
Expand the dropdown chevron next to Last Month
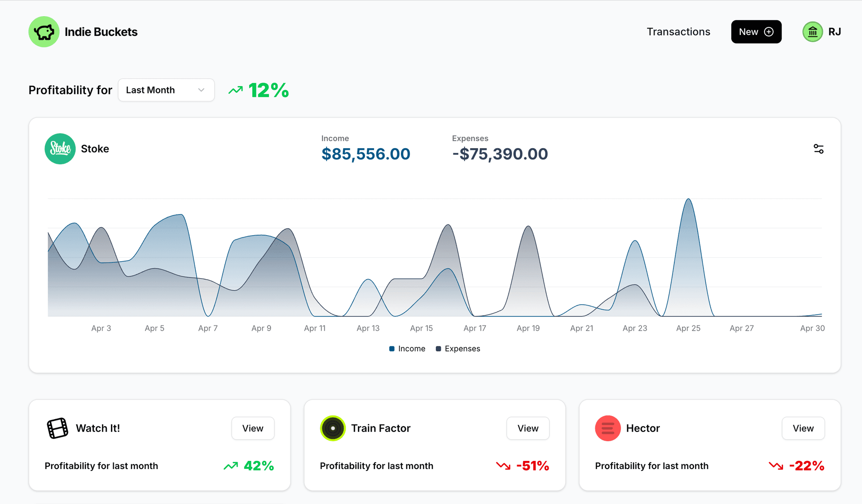[201, 90]
